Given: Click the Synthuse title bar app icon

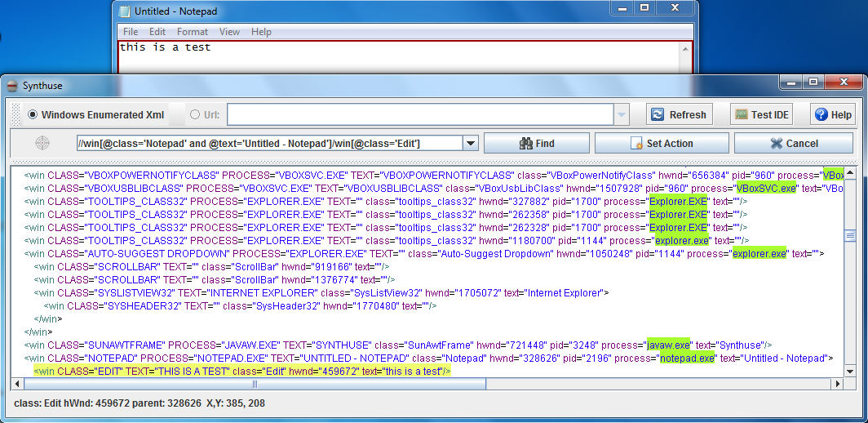Looking at the screenshot, I should (12, 86).
